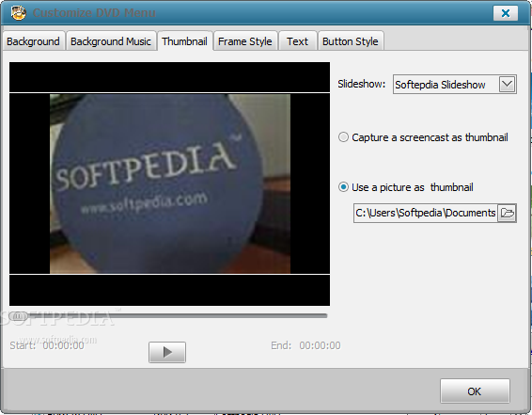Go to the Frame Style tab
This screenshot has width=532, height=415.
pos(245,41)
